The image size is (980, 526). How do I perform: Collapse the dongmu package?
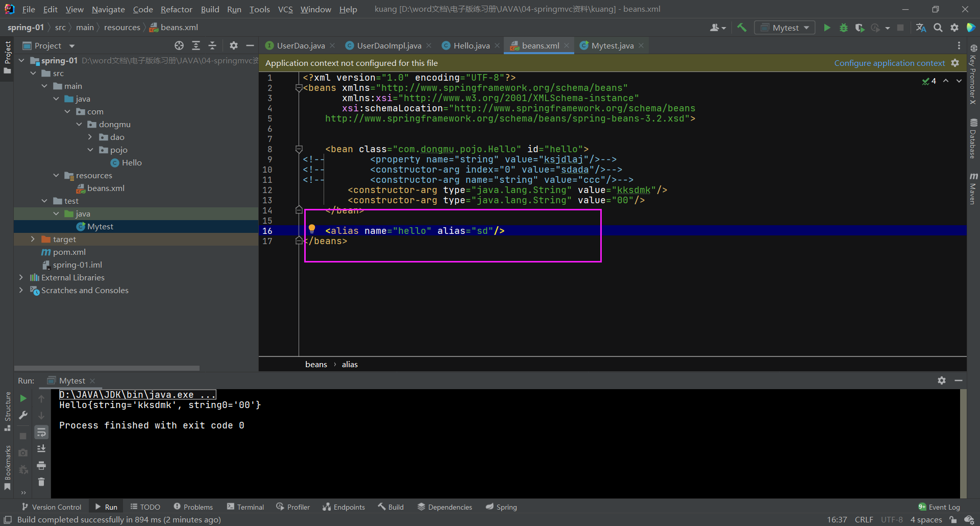(x=79, y=124)
